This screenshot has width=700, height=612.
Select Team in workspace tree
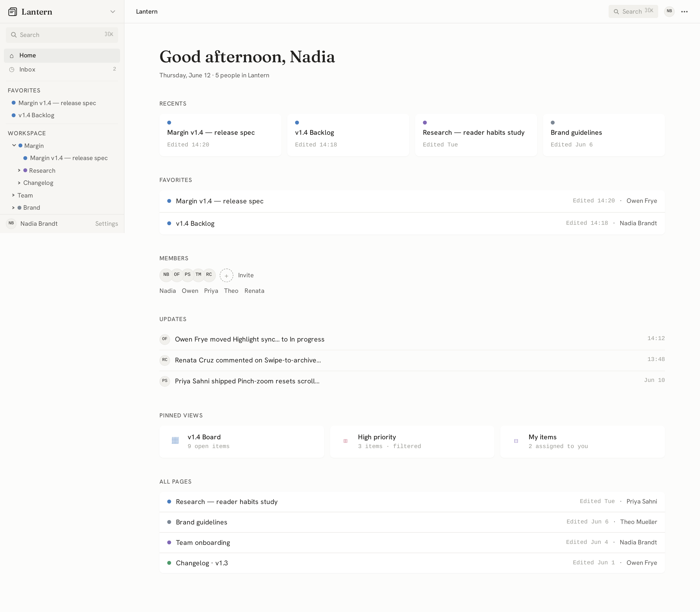(x=25, y=195)
